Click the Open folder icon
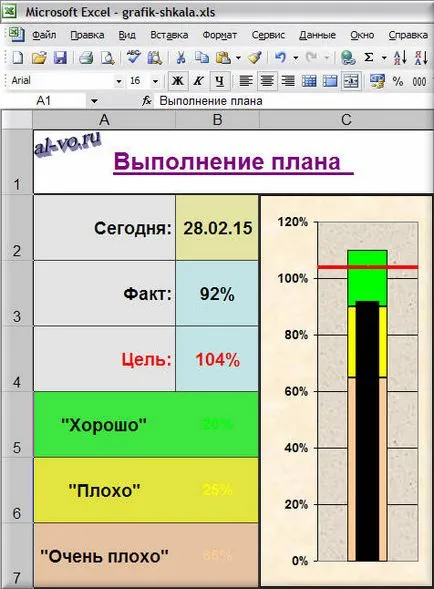 [39, 57]
